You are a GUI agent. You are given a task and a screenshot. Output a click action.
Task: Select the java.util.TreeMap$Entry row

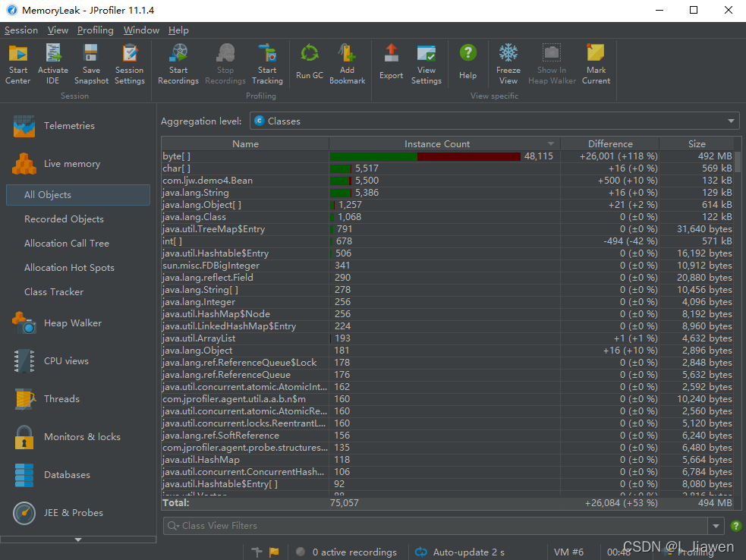click(x=447, y=229)
